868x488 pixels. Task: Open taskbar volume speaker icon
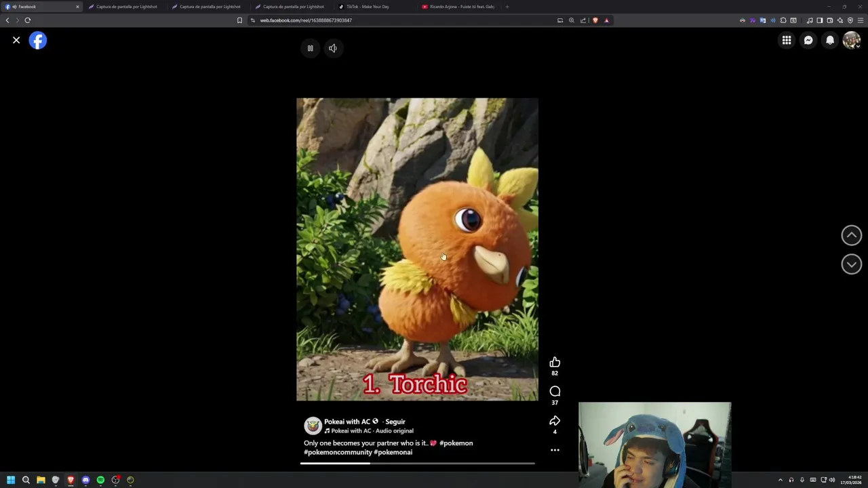(x=833, y=480)
